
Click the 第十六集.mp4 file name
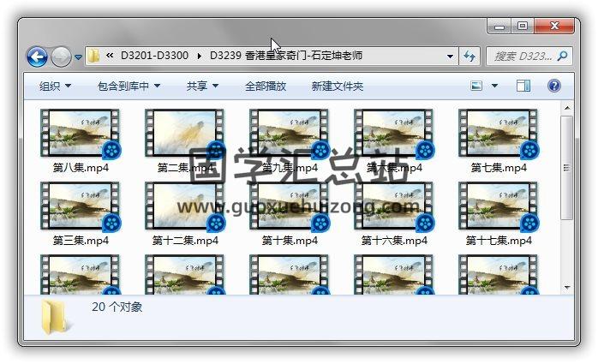394,241
